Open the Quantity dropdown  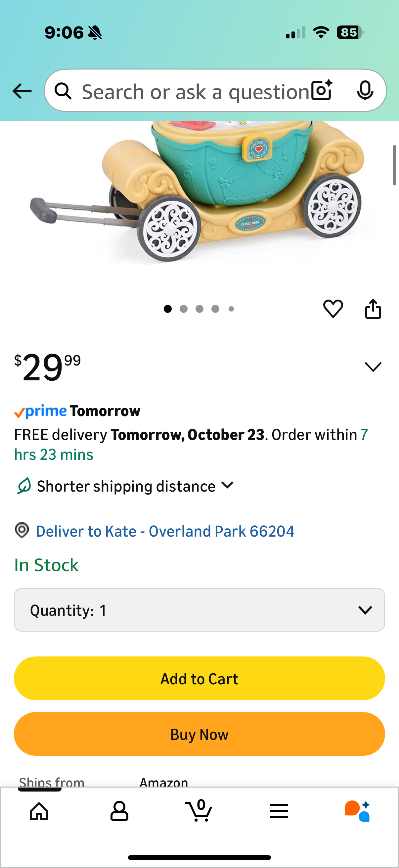(199, 610)
